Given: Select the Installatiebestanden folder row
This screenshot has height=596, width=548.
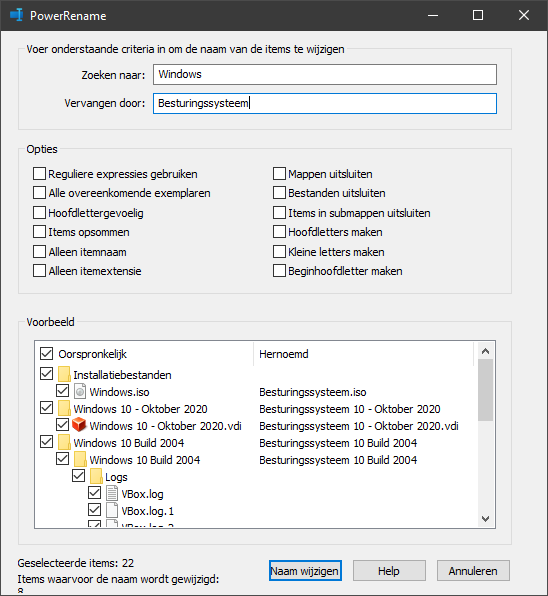Looking at the screenshot, I should [122, 375].
